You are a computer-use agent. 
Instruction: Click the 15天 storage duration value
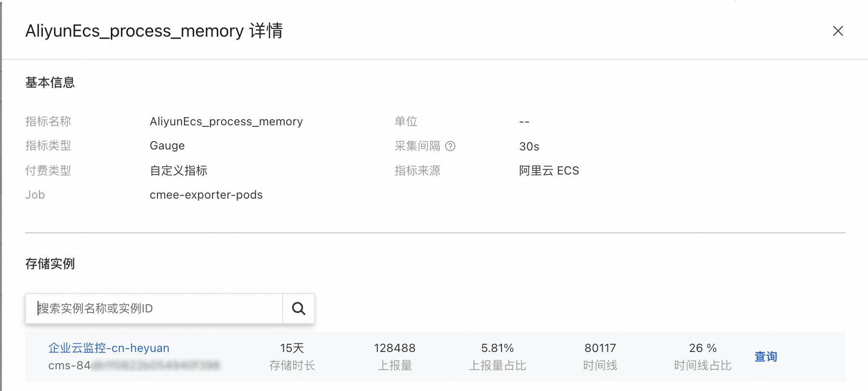click(x=292, y=348)
